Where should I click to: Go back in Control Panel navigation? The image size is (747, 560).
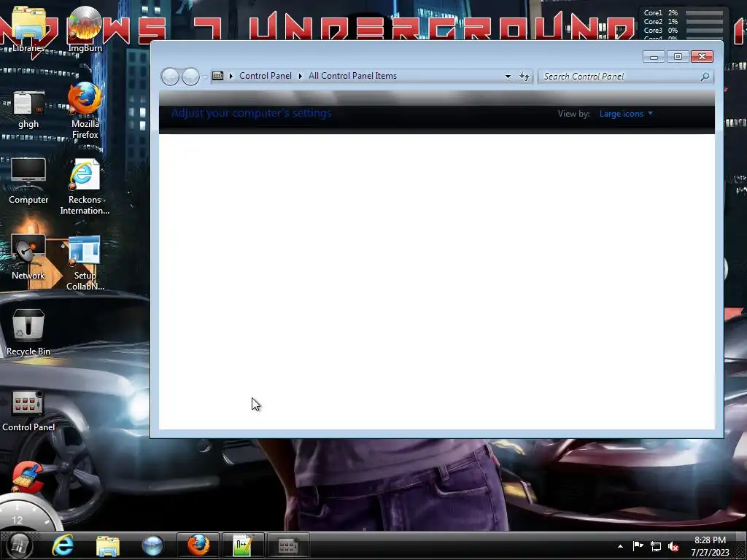(170, 77)
